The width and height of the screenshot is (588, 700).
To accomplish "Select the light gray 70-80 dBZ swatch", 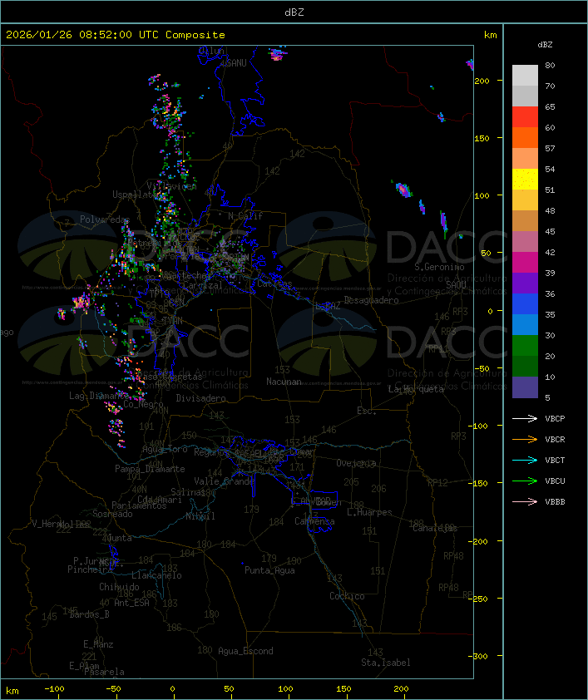I will click(525, 76).
